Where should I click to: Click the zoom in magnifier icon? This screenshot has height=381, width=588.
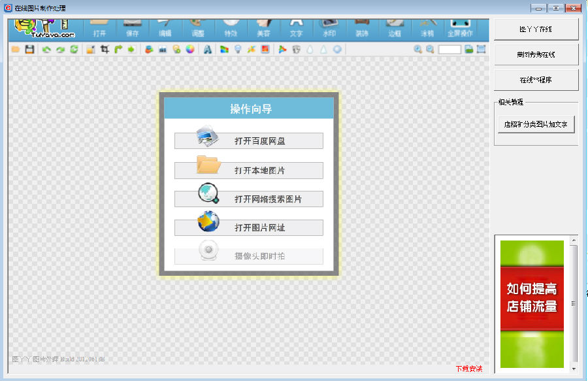(x=417, y=49)
